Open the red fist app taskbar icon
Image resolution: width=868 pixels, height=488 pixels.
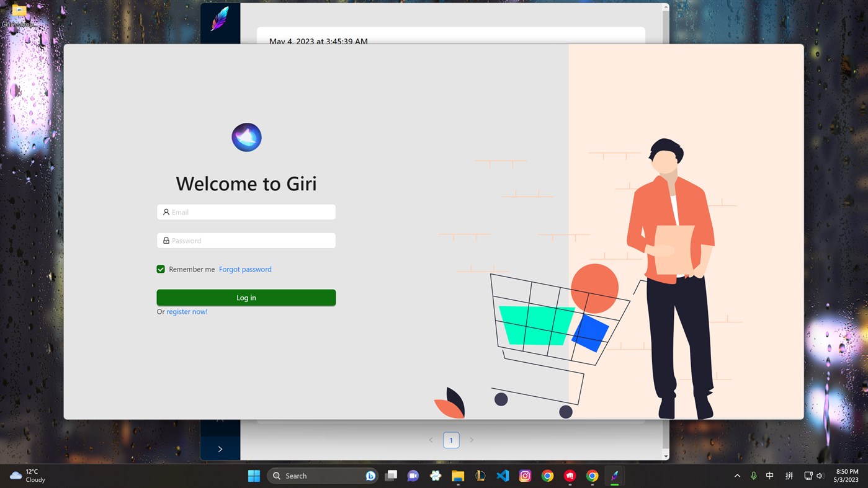570,476
